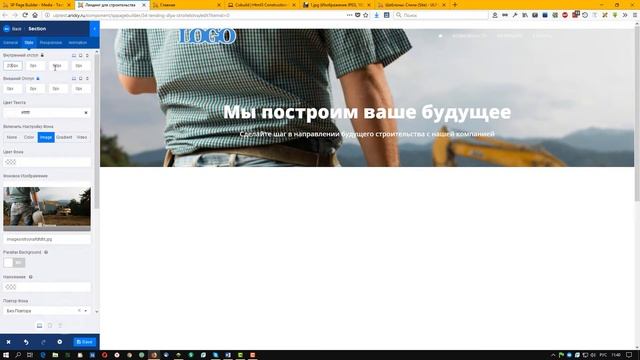Switch to the Cobuild Html5 Construction tab
Viewport: 640px width, 360px height.
262,5
